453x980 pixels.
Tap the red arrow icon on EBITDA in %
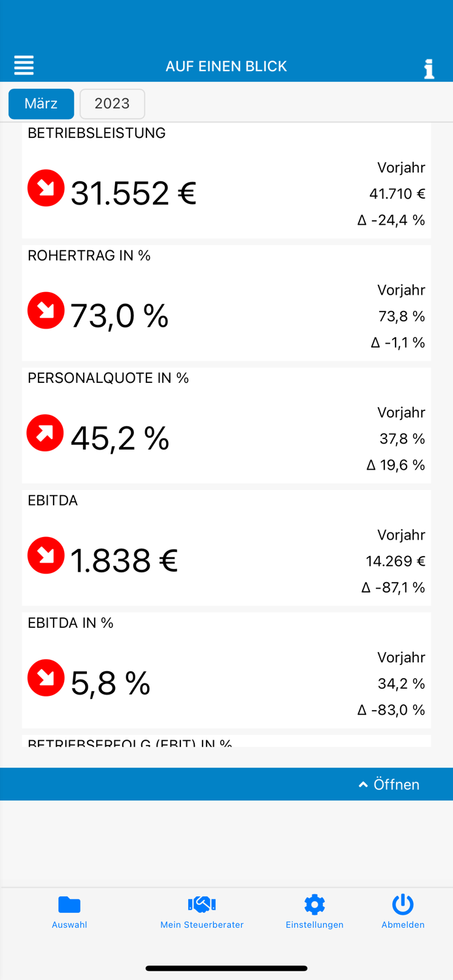coord(45,678)
